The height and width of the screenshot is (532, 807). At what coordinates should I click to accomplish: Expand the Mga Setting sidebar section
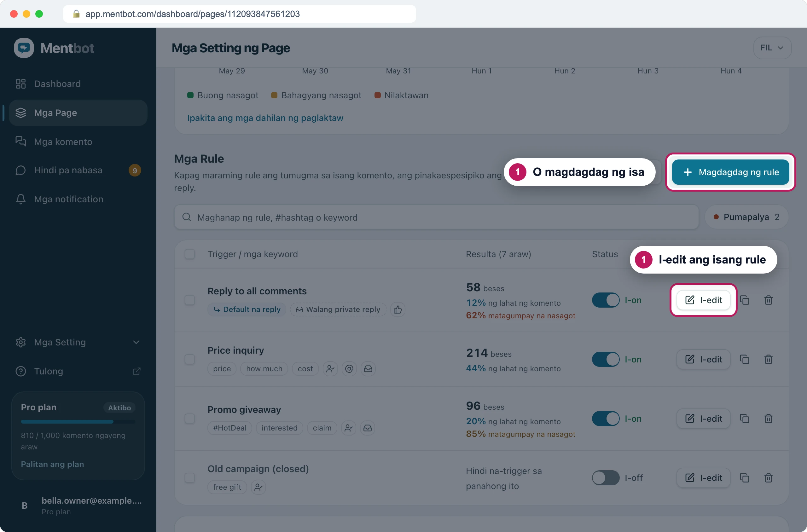coord(78,342)
